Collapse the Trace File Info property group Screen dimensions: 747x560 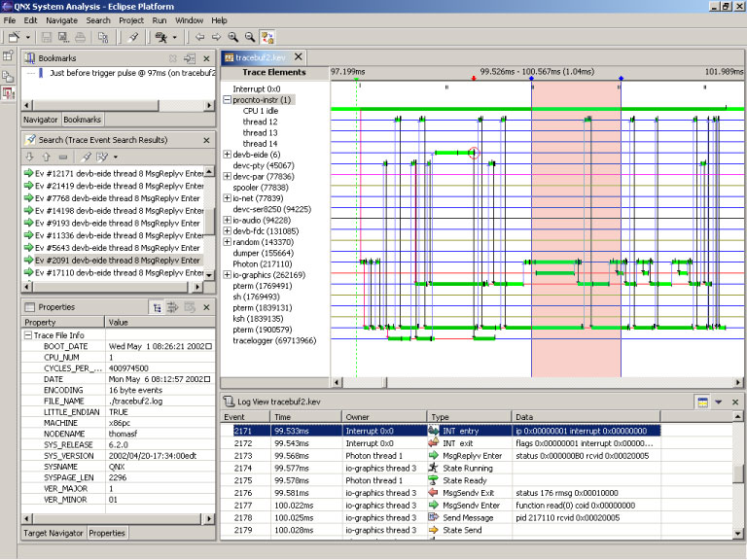click(28, 335)
